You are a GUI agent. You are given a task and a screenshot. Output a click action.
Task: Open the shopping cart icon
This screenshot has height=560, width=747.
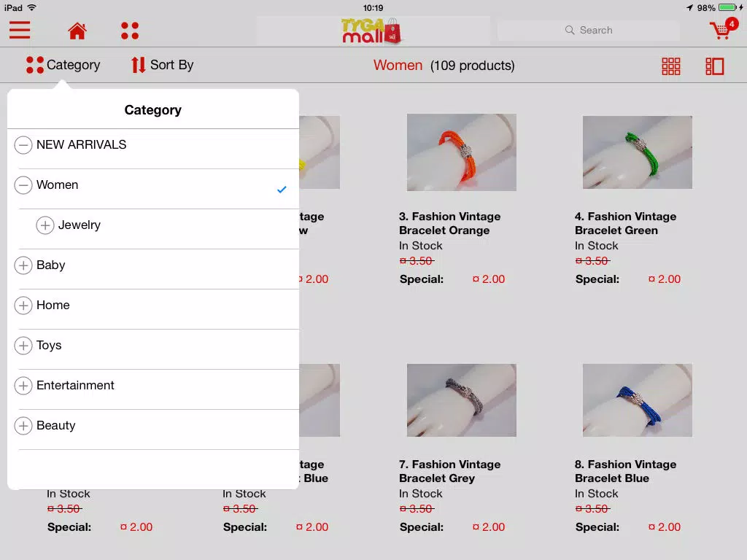(x=723, y=29)
